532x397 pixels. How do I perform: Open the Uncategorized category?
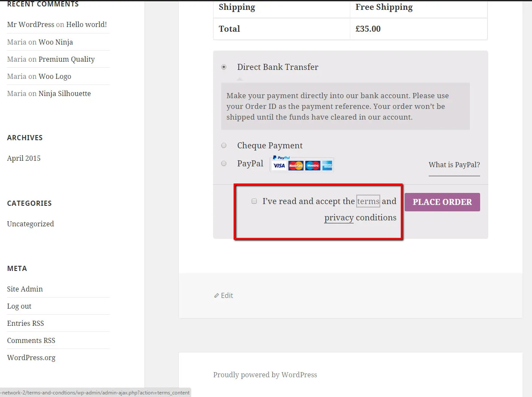30,223
